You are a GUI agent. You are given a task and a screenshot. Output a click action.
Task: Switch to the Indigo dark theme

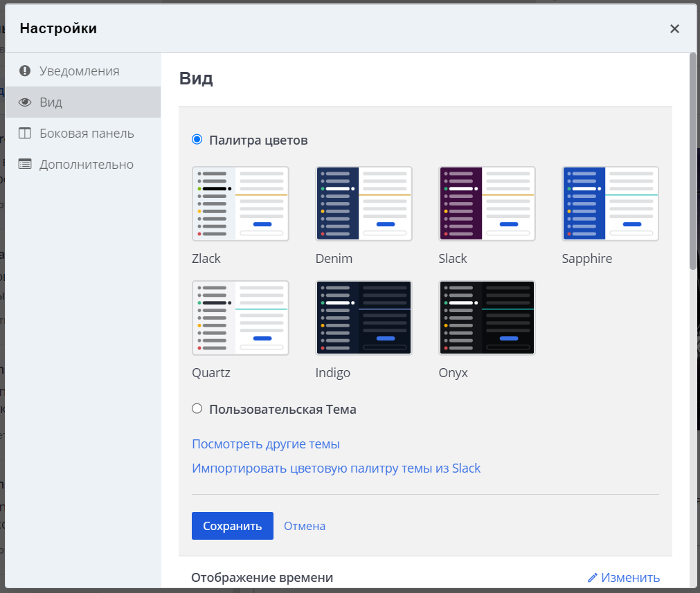tap(364, 318)
